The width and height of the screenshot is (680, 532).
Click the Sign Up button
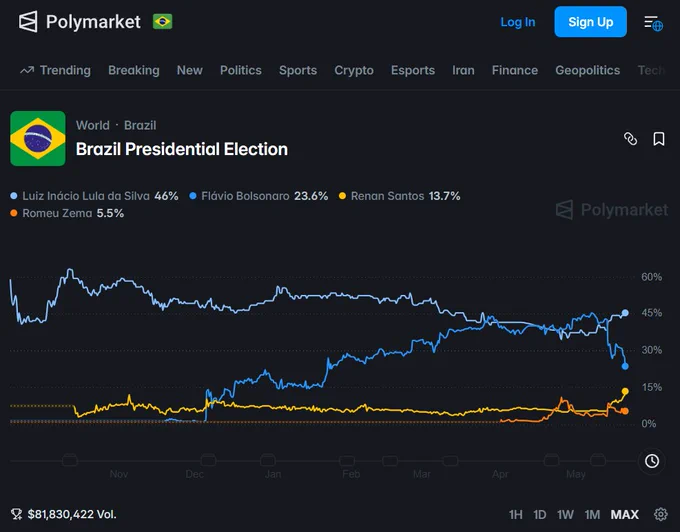tap(590, 22)
